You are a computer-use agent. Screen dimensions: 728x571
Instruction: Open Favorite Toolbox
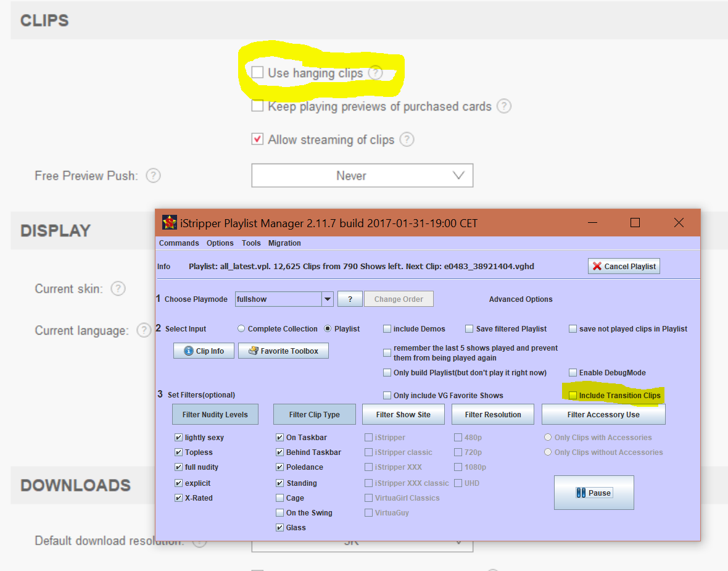(x=283, y=351)
